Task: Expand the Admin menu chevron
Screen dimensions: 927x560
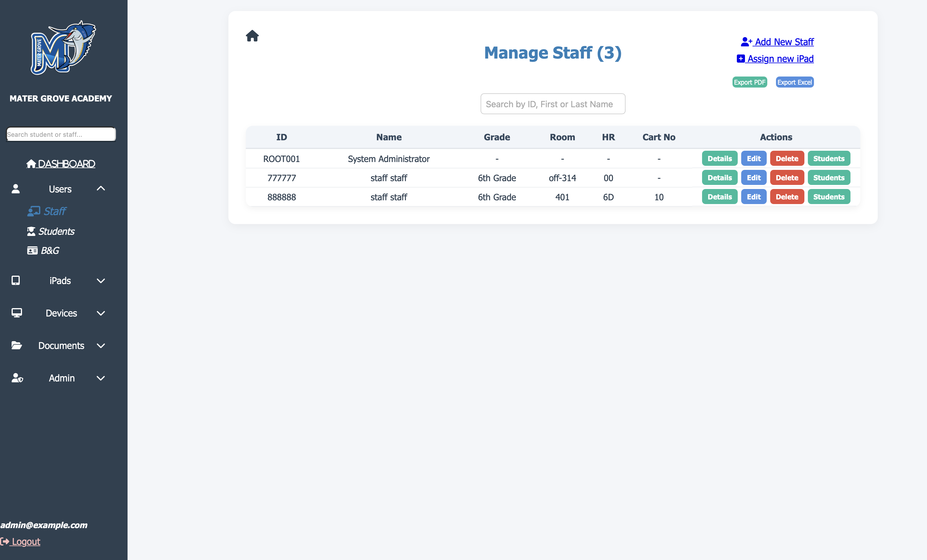Action: (101, 378)
